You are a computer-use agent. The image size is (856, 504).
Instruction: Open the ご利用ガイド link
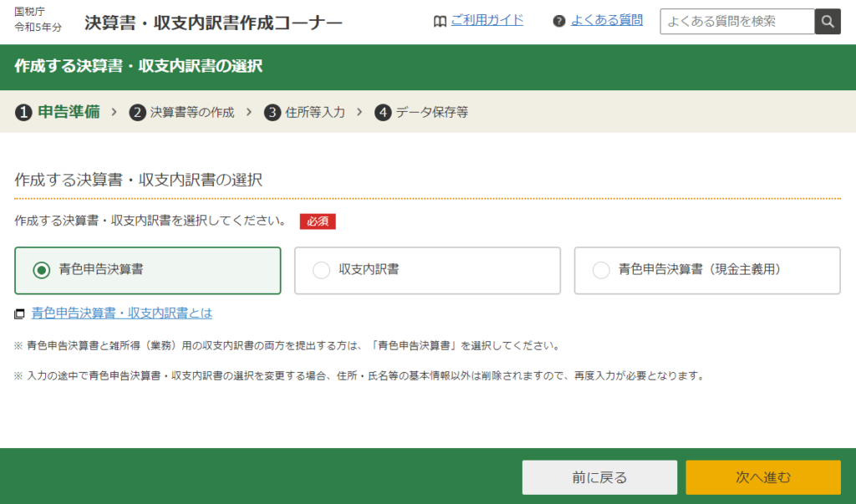(487, 20)
